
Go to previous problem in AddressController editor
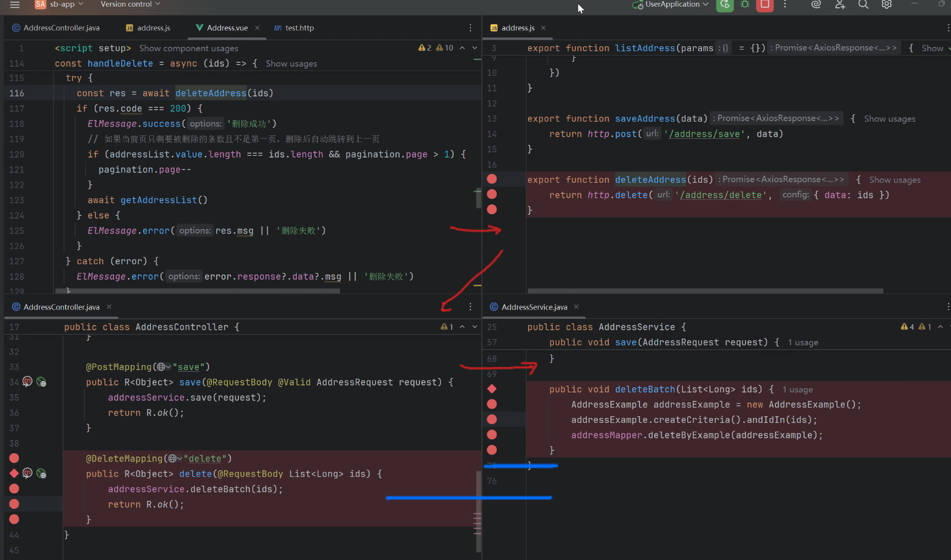click(x=462, y=327)
